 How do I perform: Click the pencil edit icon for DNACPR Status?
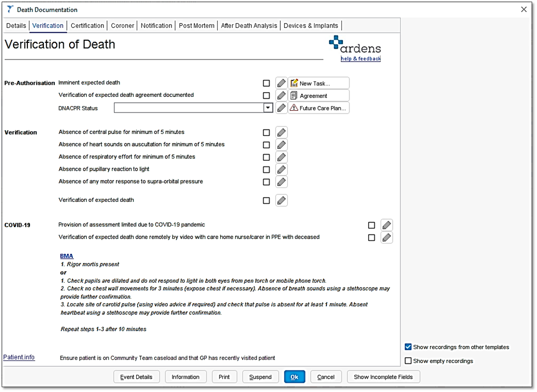tap(281, 107)
